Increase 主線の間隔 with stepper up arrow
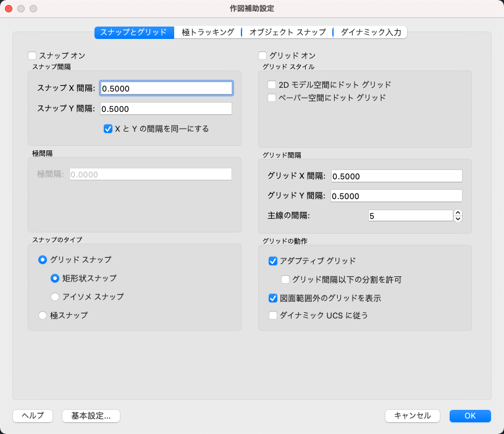 pos(458,213)
